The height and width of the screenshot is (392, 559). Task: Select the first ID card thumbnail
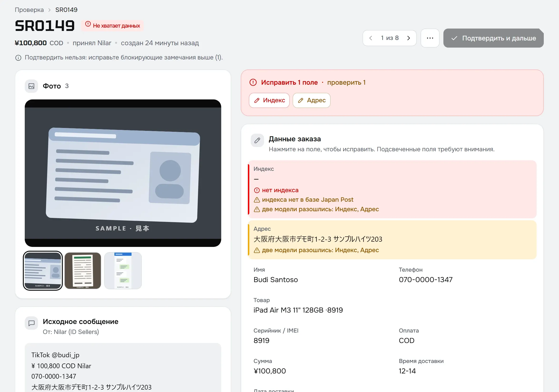coord(43,270)
